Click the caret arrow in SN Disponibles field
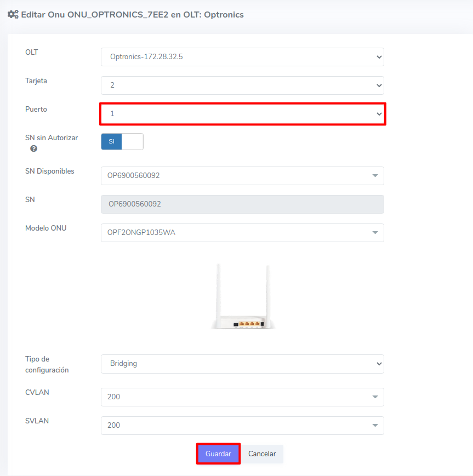The width and height of the screenshot is (473, 476). point(375,176)
